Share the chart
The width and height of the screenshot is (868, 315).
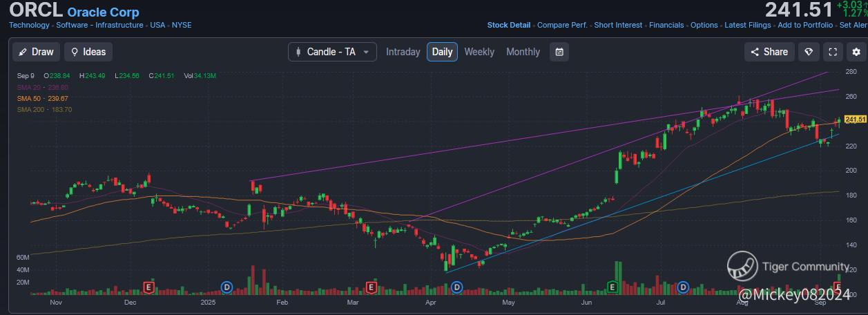tap(769, 52)
